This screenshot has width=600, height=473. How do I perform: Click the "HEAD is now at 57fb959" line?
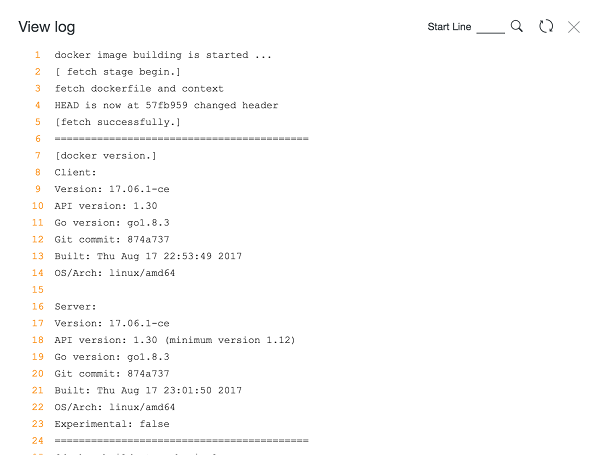click(166, 105)
